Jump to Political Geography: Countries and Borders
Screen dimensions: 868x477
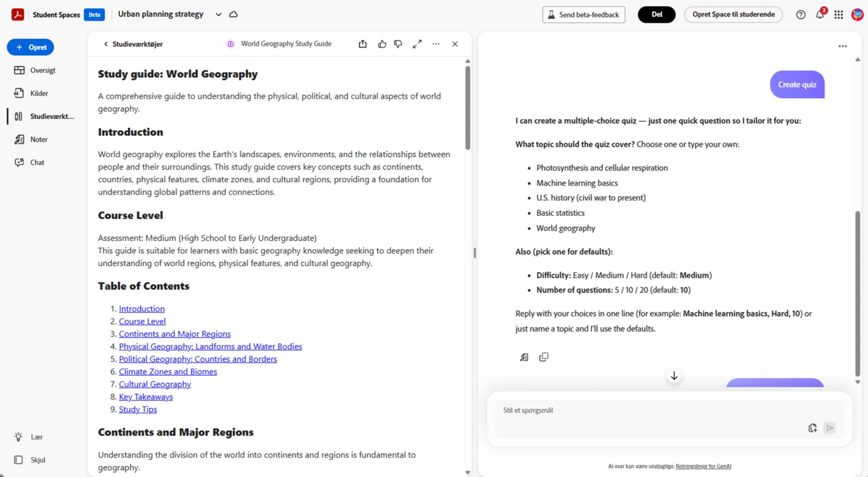198,359
